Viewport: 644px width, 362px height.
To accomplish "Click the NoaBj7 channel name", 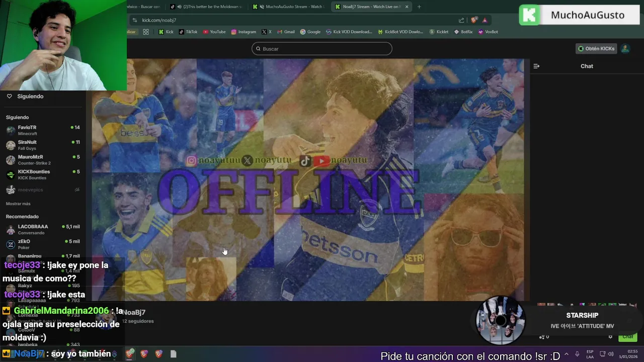I will click(x=134, y=312).
